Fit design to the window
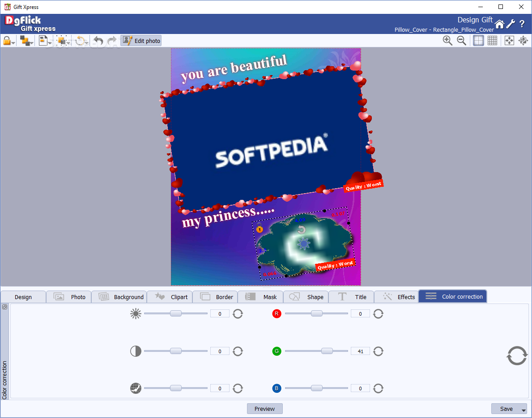Viewport: 532px width, 418px height. 509,40
